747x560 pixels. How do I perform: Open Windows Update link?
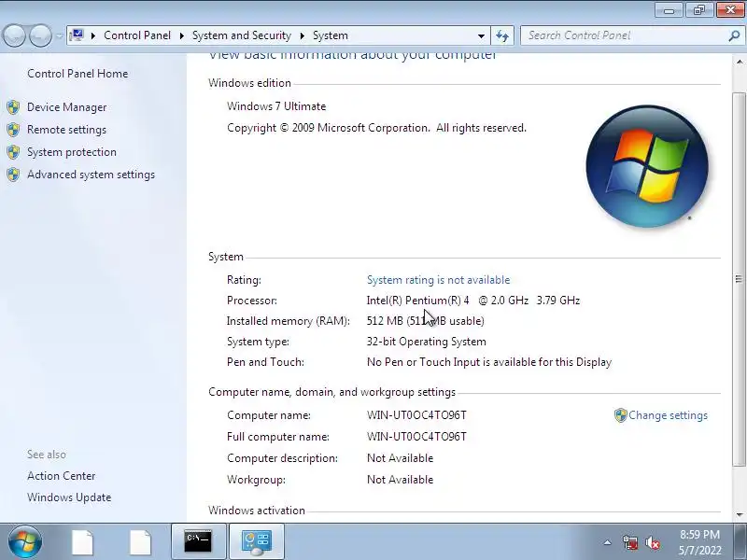pyautogui.click(x=69, y=497)
